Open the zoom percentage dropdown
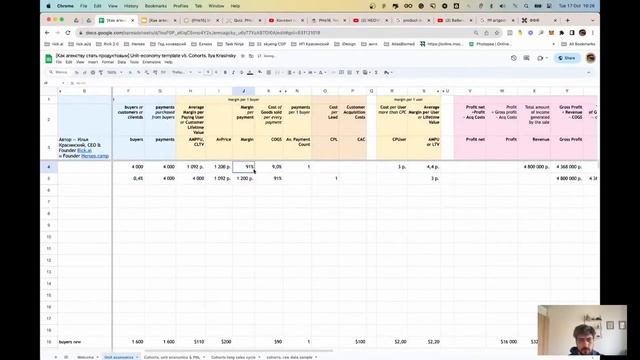The width and height of the screenshot is (640, 360). 114,72
